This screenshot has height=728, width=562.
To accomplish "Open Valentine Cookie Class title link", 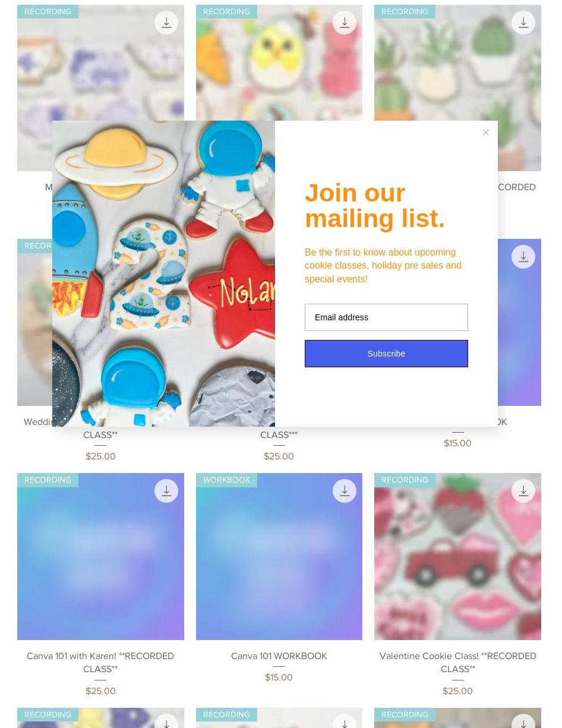I will pos(457,662).
